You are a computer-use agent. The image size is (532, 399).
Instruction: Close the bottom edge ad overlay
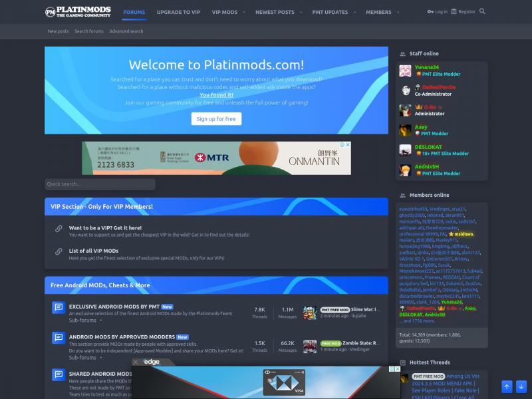(136, 362)
